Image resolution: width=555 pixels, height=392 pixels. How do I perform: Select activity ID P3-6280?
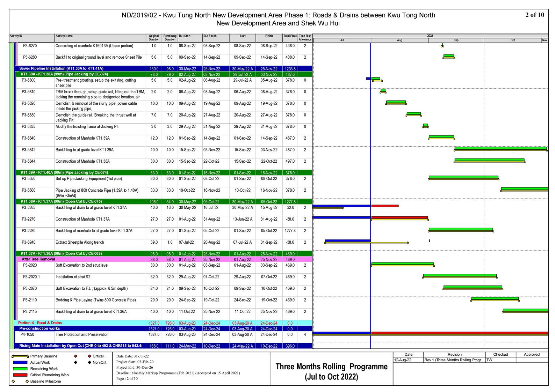pos(30,57)
